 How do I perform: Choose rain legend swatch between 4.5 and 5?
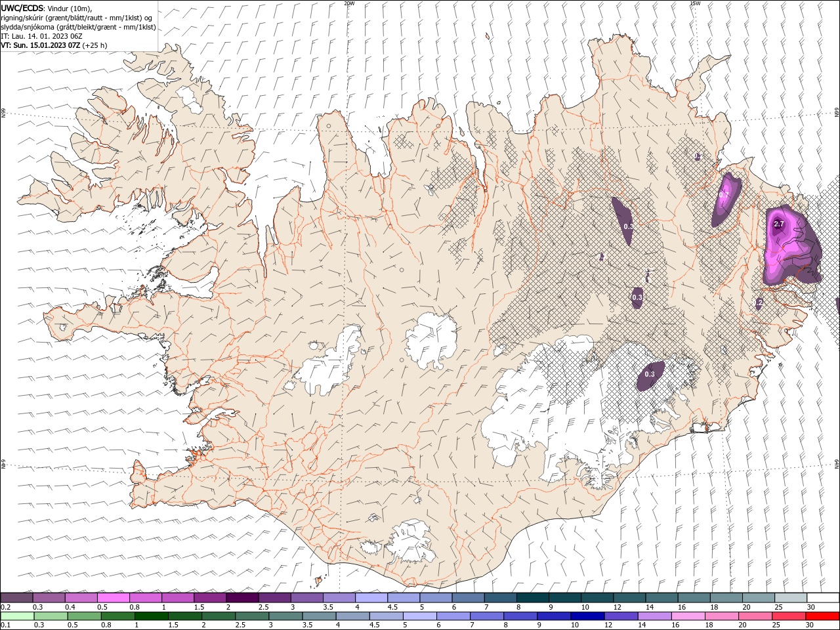click(x=386, y=616)
